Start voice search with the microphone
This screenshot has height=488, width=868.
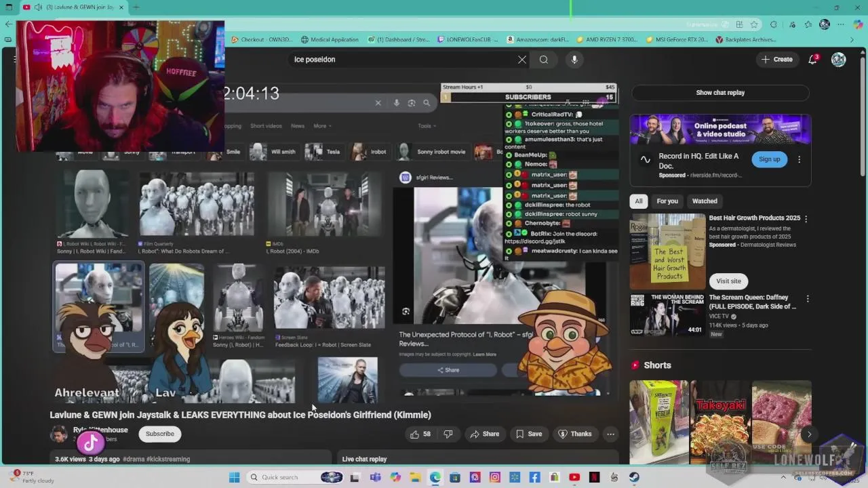tap(574, 60)
